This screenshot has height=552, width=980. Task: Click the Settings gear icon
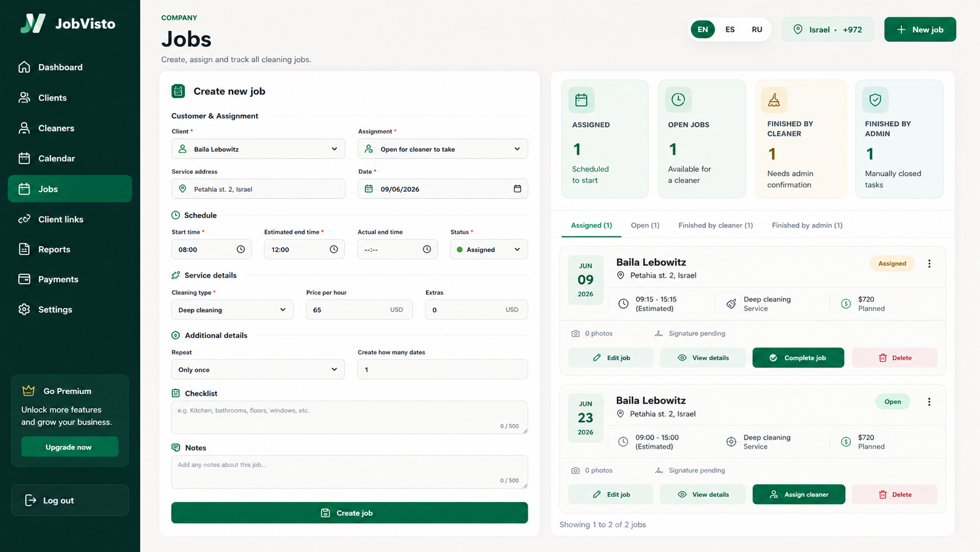pos(24,309)
